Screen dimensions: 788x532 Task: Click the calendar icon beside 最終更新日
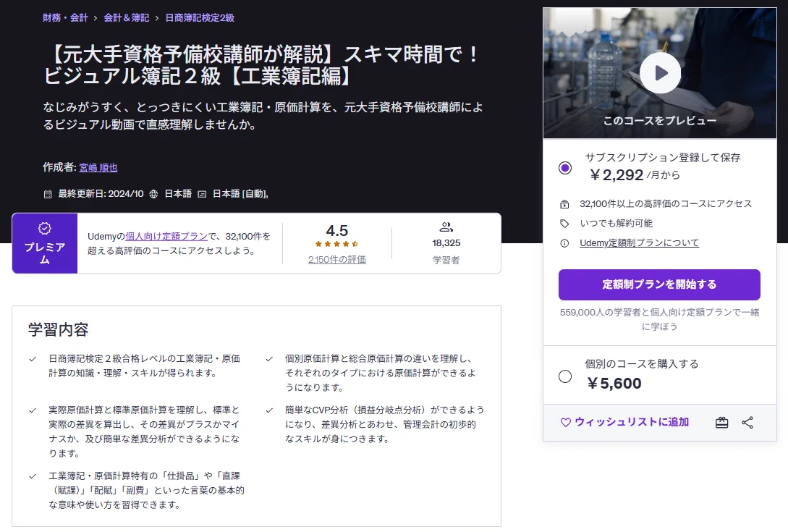click(48, 194)
